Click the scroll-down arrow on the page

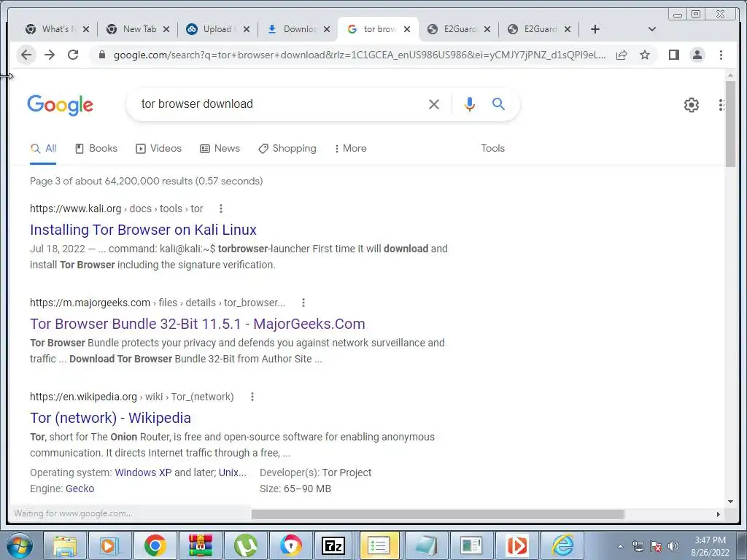coord(730,502)
